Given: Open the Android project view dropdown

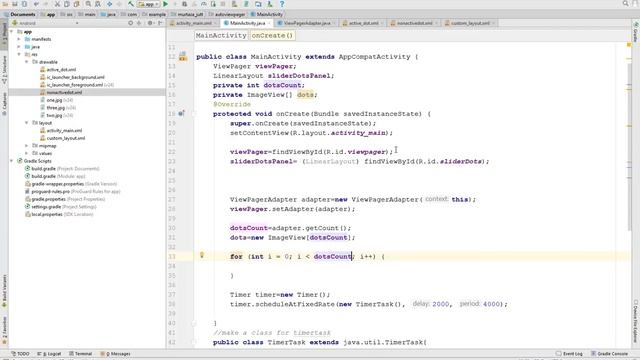Looking at the screenshot, I should [x=45, y=23].
